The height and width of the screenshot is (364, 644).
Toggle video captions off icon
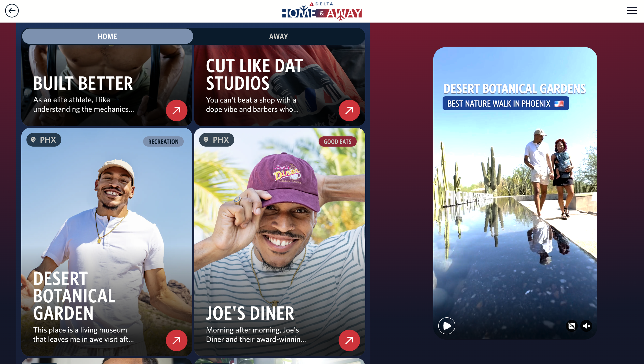[572, 326]
